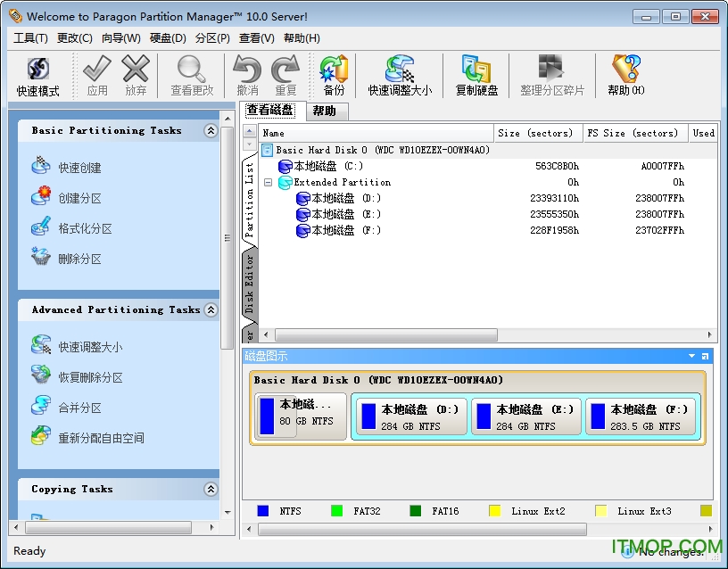This screenshot has width=728, height=569.
Task: Switch to the 帮助 tab
Action: (x=324, y=111)
